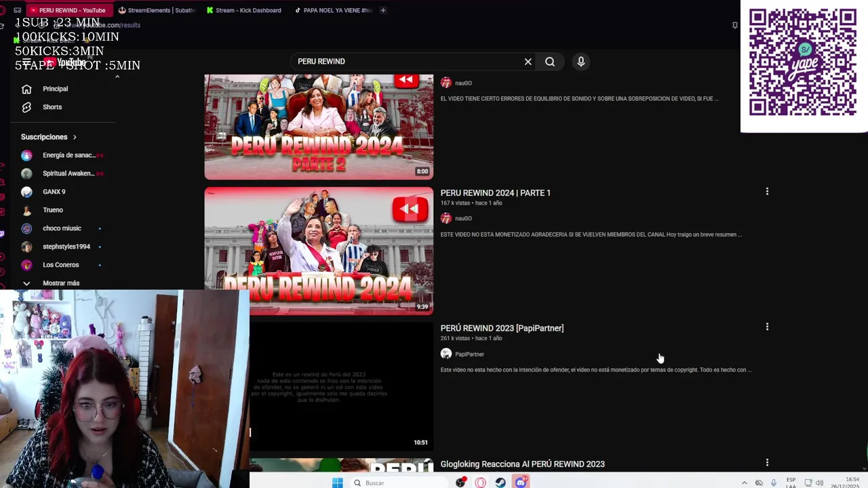The height and width of the screenshot is (488, 868).
Task: Click the magnifier search button
Action: 550,62
